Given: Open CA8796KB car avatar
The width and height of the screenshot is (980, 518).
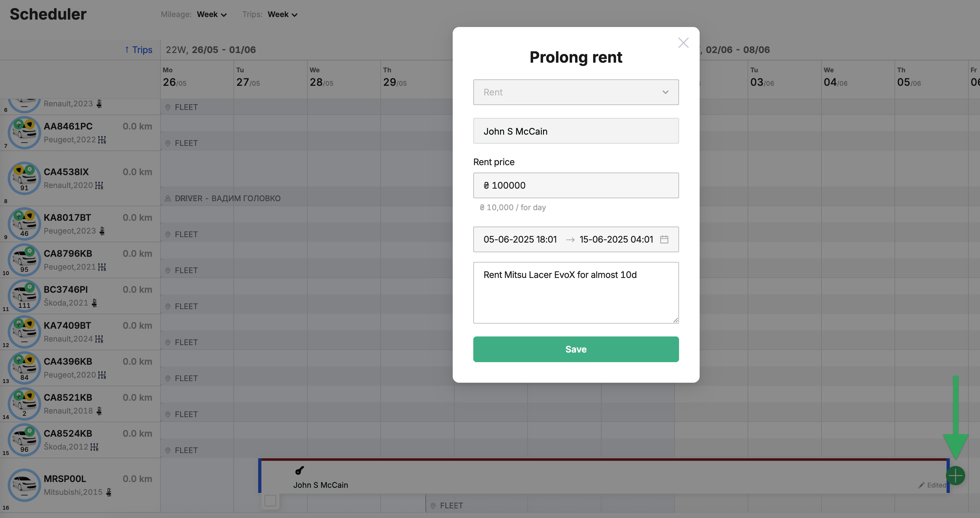Looking at the screenshot, I should [24, 260].
